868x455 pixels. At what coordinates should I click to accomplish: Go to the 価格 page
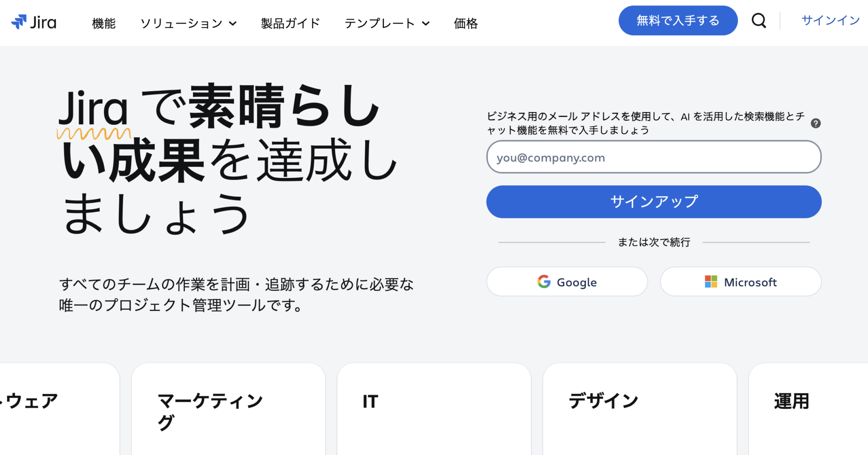[466, 23]
